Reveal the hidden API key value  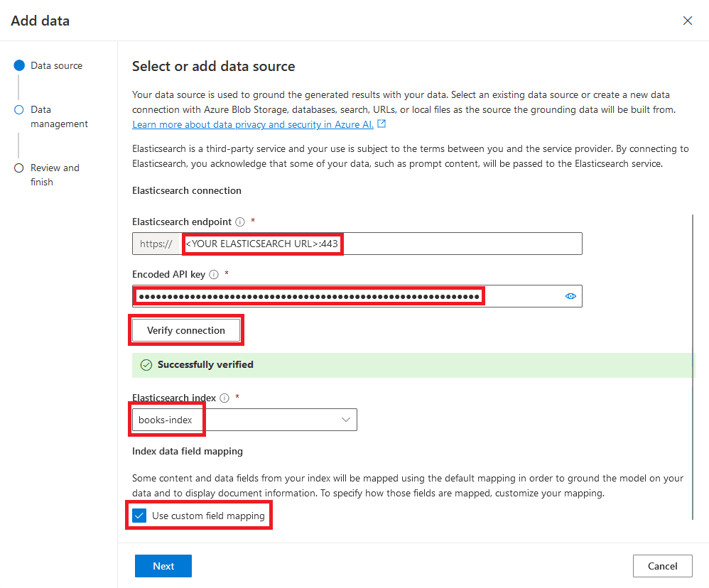point(570,296)
